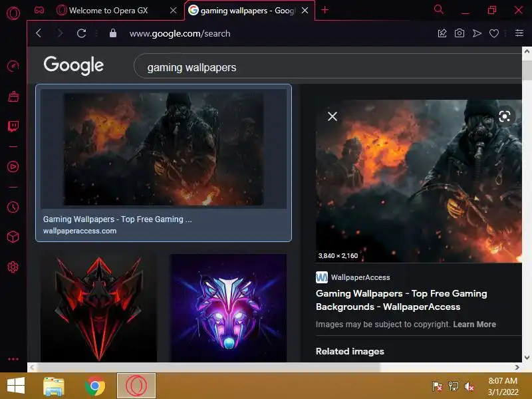Open GX Cleaner icon in sidebar

[x=13, y=96]
